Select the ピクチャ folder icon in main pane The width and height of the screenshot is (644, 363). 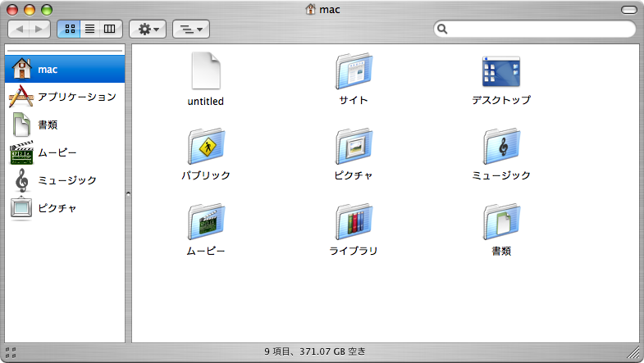[x=354, y=146]
